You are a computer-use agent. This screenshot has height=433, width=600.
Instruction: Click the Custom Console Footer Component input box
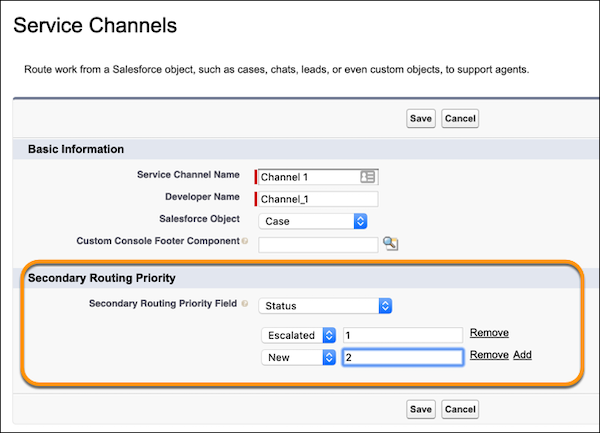click(318, 243)
